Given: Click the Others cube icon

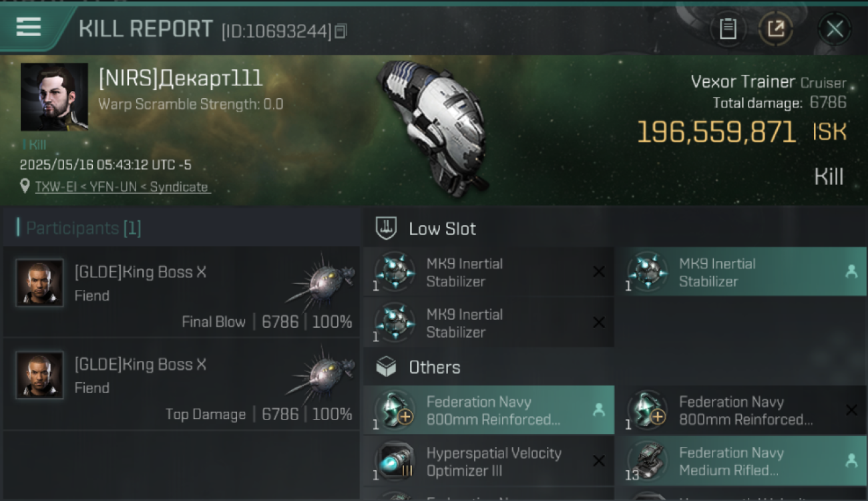Looking at the screenshot, I should [x=386, y=367].
